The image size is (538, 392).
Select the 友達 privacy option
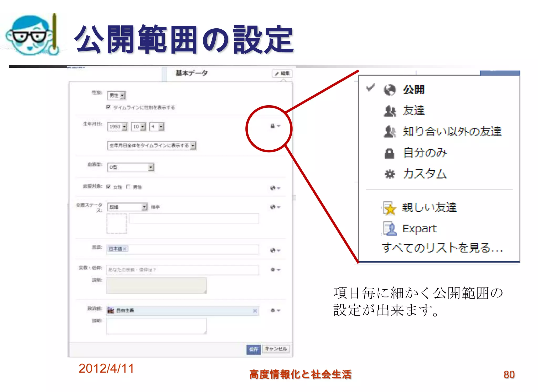tap(414, 111)
